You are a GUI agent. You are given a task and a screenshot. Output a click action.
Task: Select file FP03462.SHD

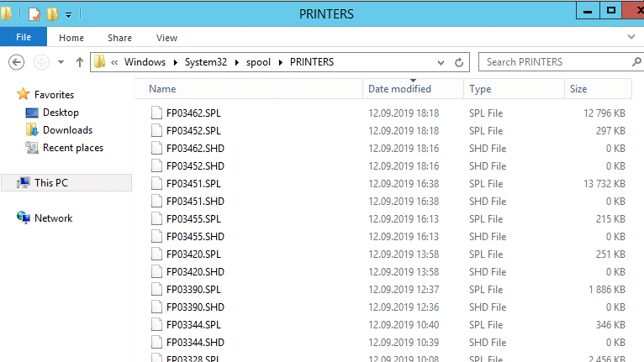pyautogui.click(x=195, y=148)
